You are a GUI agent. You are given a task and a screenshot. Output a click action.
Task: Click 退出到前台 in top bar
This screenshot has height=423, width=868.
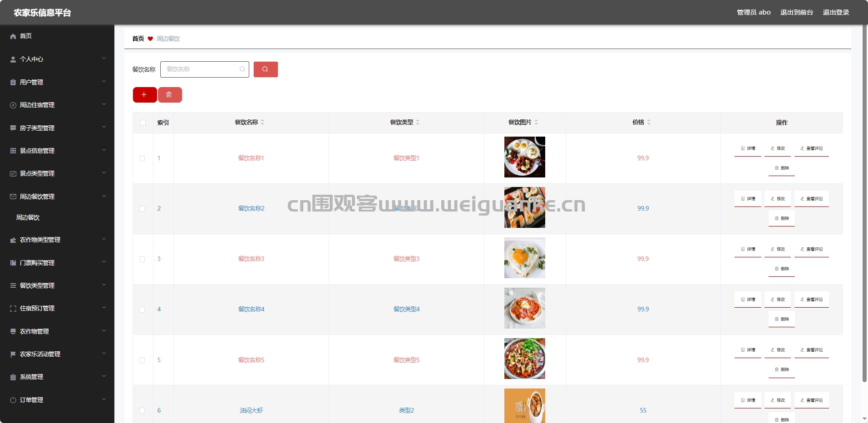(x=797, y=12)
